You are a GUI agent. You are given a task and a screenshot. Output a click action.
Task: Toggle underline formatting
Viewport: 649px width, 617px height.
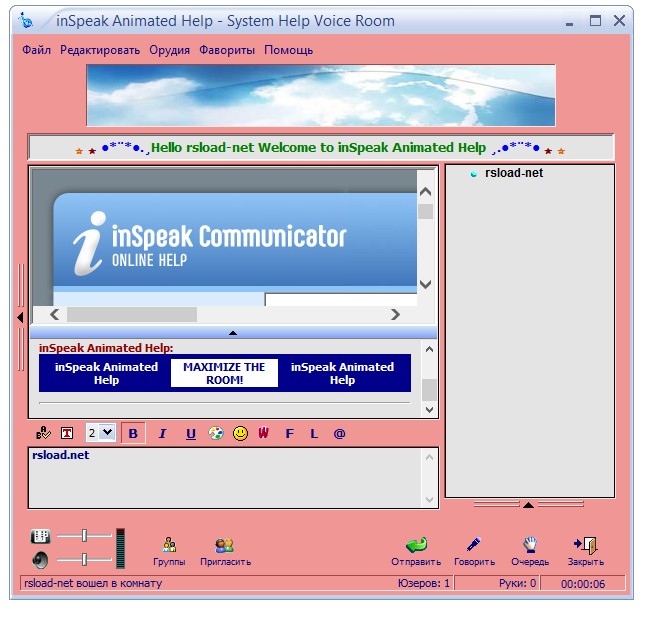point(191,434)
